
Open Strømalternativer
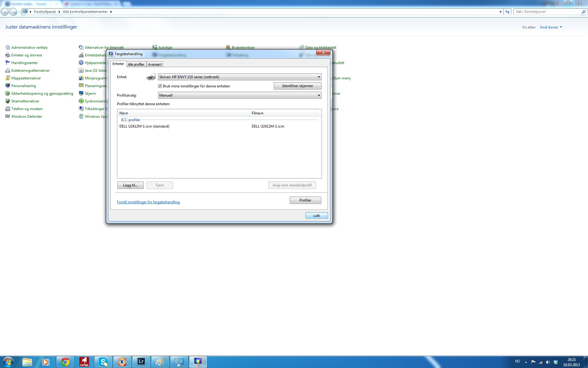coord(22,101)
